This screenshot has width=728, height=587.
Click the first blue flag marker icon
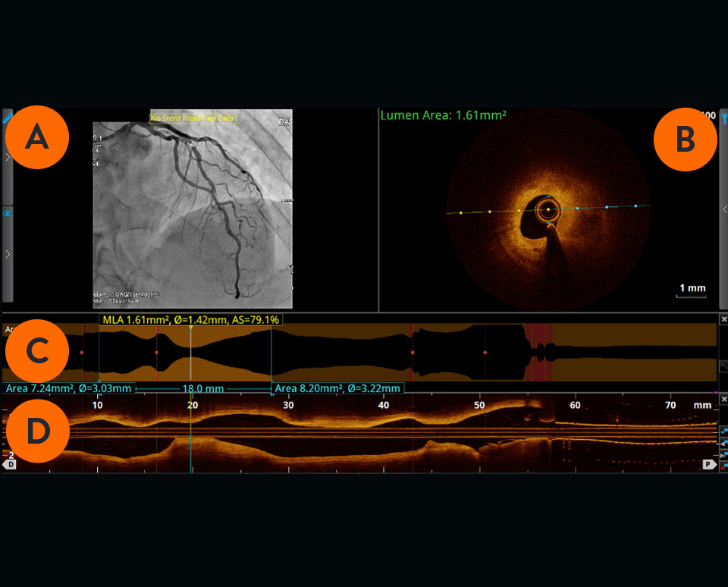(723, 432)
